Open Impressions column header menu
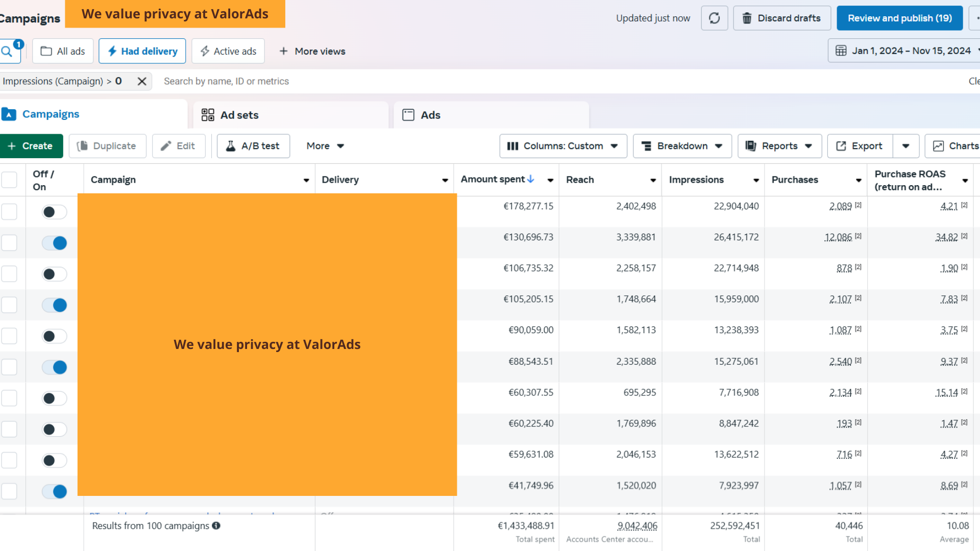The width and height of the screenshot is (980, 551). coord(756,180)
